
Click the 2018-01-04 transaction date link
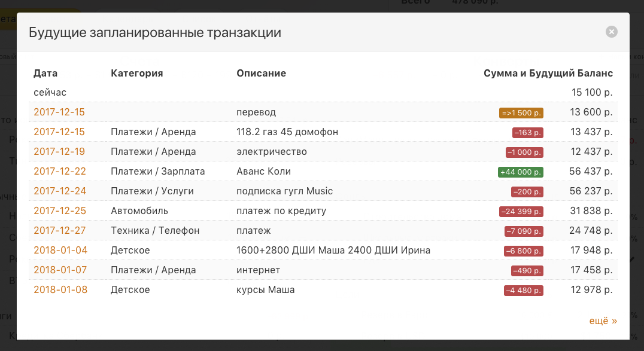pos(60,250)
